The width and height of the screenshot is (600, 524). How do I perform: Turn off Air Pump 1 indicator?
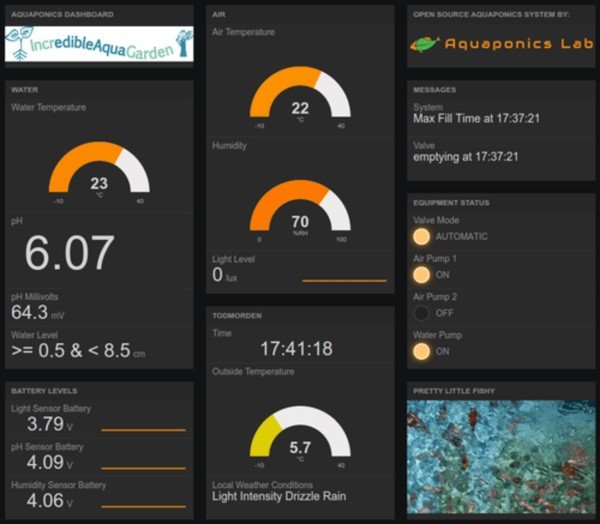pos(421,274)
